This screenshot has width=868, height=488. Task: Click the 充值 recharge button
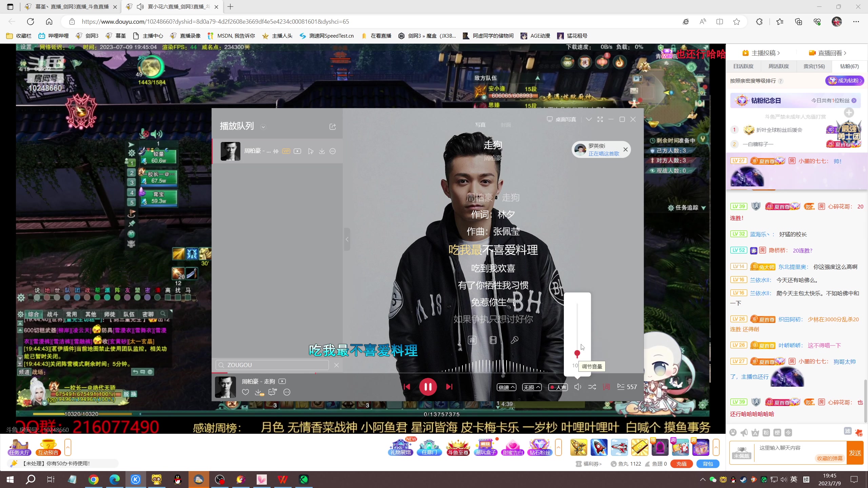(x=681, y=464)
